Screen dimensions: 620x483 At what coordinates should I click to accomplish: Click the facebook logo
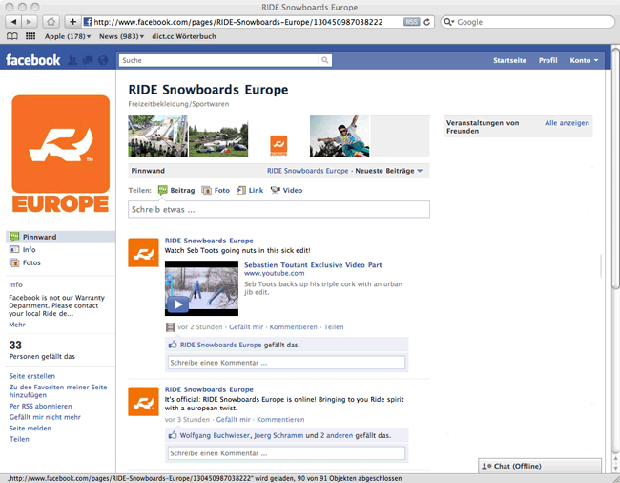[x=33, y=60]
